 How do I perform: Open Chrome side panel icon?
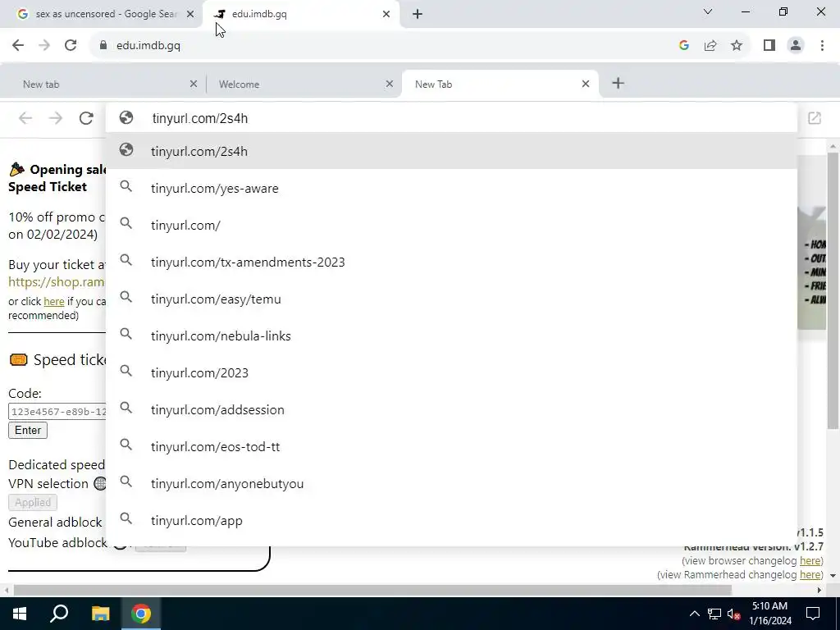[x=769, y=46]
